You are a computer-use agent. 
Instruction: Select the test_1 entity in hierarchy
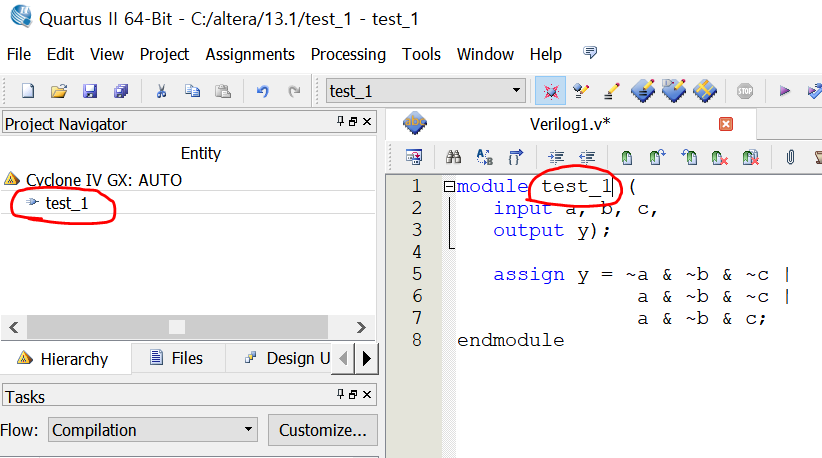(x=67, y=203)
